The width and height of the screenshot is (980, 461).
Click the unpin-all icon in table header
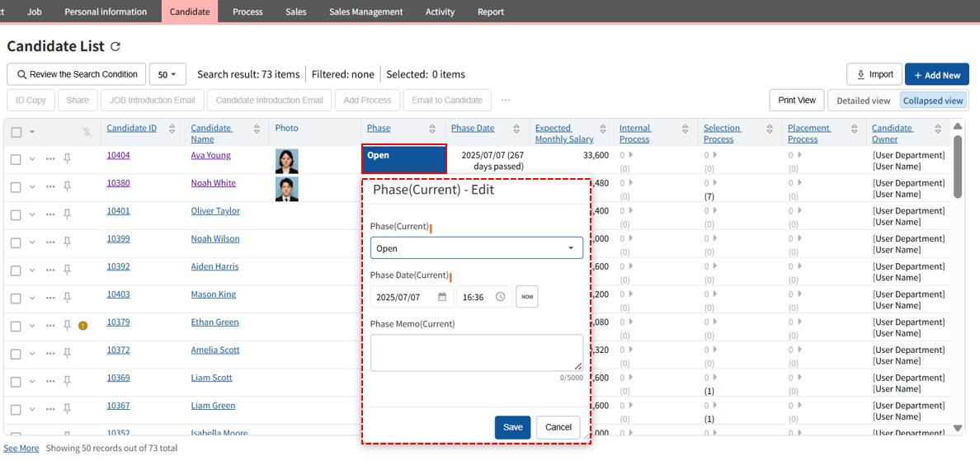pyautogui.click(x=87, y=132)
